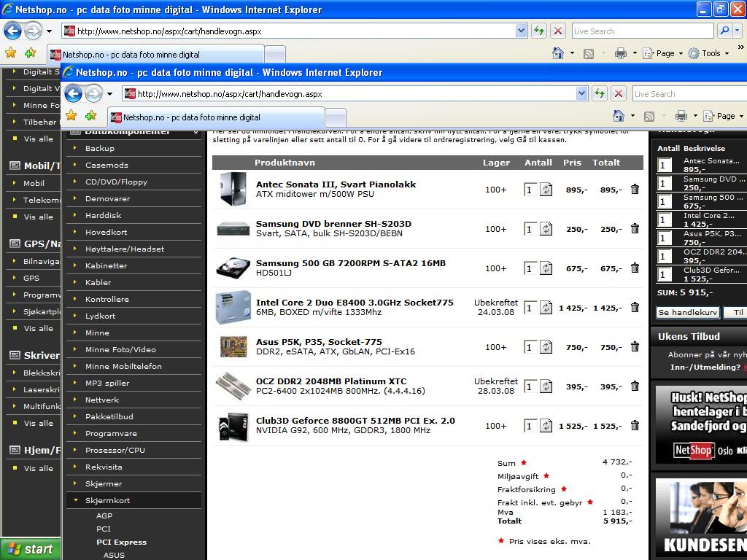This screenshot has width=747, height=560.
Task: Open Favorites Center star in front window
Action: tap(71, 116)
